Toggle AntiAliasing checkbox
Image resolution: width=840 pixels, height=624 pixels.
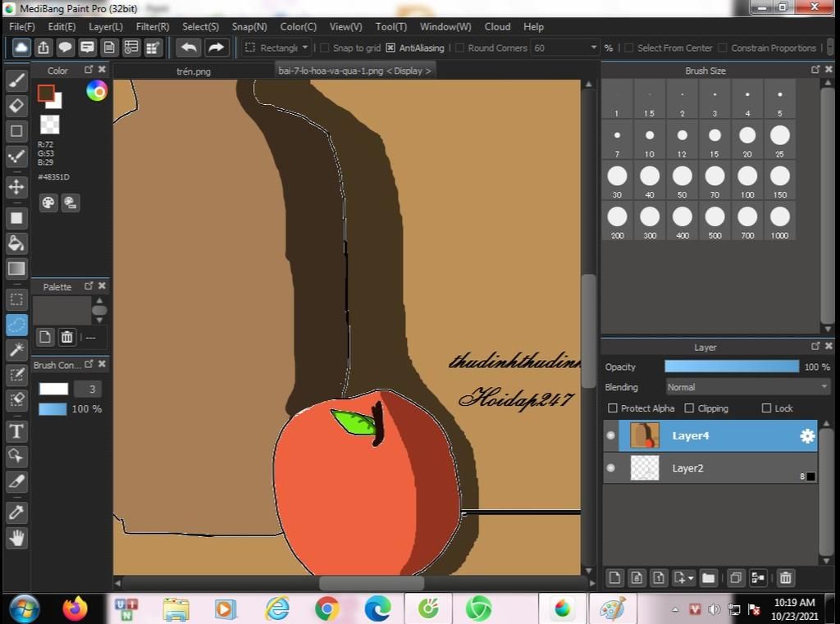click(x=390, y=48)
